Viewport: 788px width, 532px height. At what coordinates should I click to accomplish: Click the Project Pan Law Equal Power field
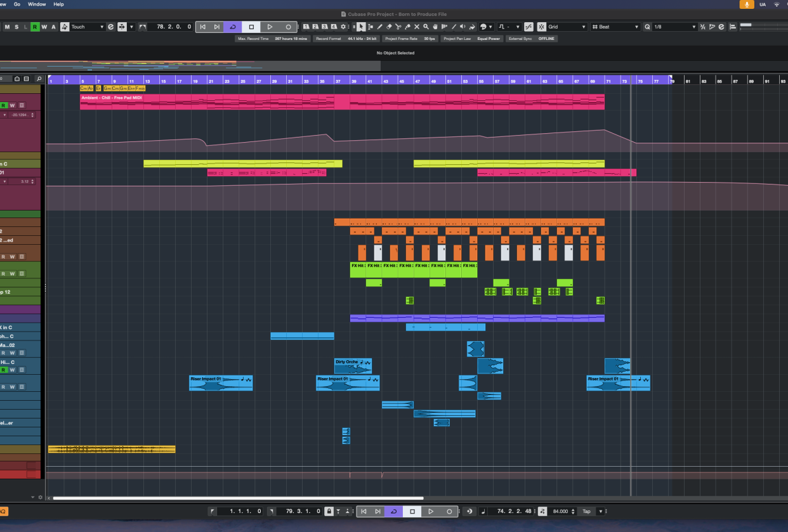[472, 39]
